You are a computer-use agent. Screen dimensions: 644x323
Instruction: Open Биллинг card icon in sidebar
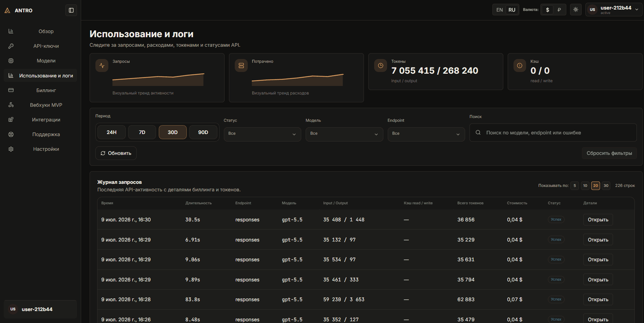pyautogui.click(x=11, y=90)
